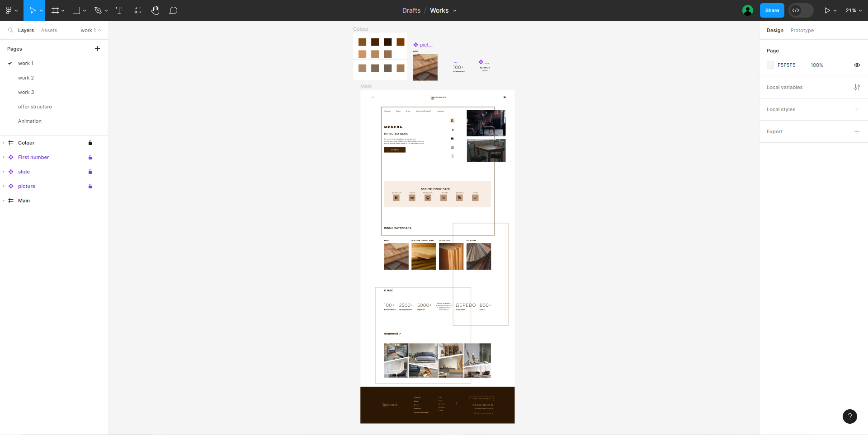Open the Pen tool options arrow
Viewport: 868px width, 435px height.
click(106, 11)
